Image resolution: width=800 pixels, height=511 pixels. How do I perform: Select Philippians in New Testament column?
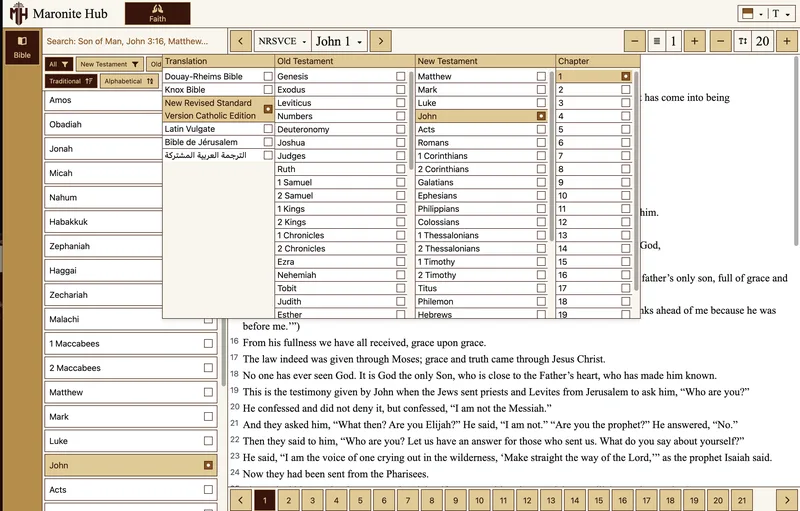pos(481,209)
